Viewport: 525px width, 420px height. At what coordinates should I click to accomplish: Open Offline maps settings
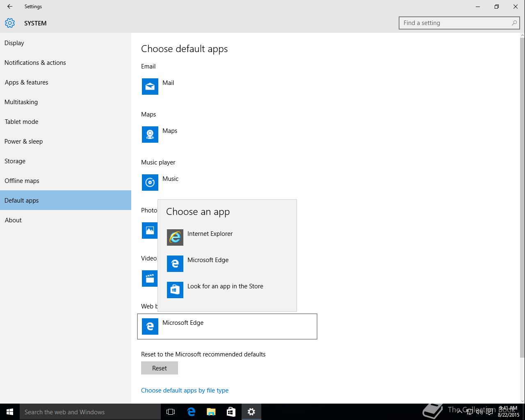66,180
